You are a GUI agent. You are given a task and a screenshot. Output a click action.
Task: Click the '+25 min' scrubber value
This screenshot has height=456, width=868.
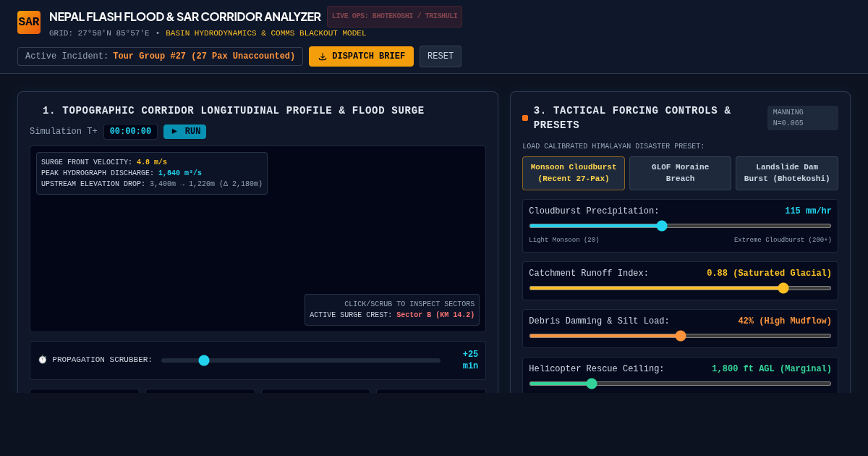coord(470,360)
